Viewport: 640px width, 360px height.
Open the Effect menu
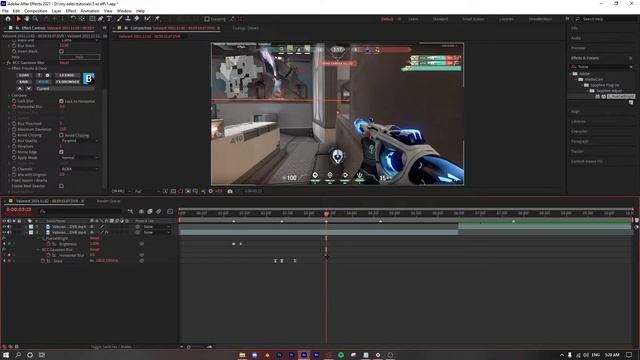coord(71,11)
